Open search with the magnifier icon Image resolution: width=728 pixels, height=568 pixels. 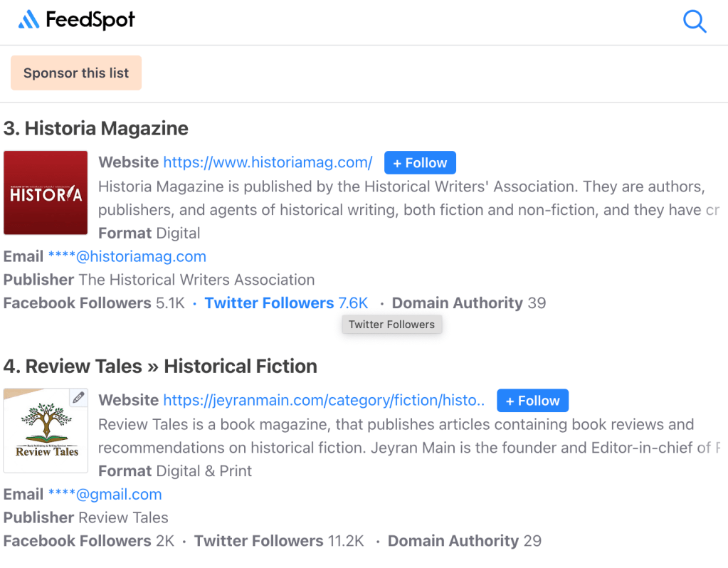click(x=694, y=21)
